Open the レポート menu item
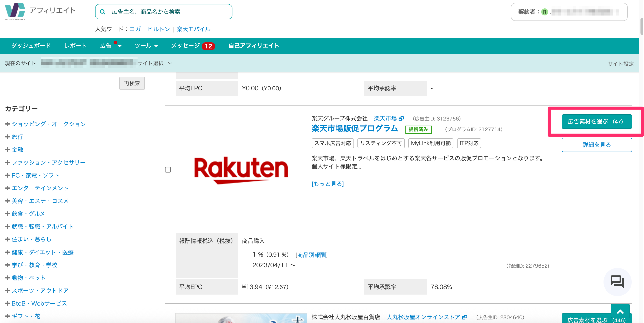The width and height of the screenshot is (644, 323). pyautogui.click(x=75, y=46)
